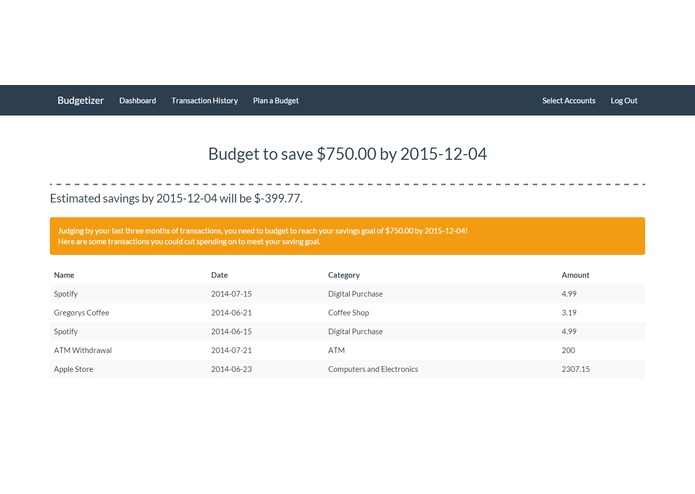Click the ATM category cell

336,350
